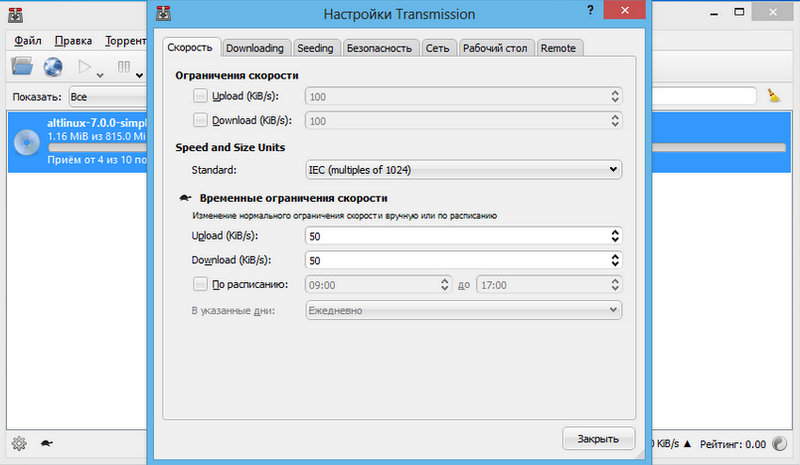Switch to the Рабочий стол tab
This screenshot has height=465, width=800.
coord(495,48)
